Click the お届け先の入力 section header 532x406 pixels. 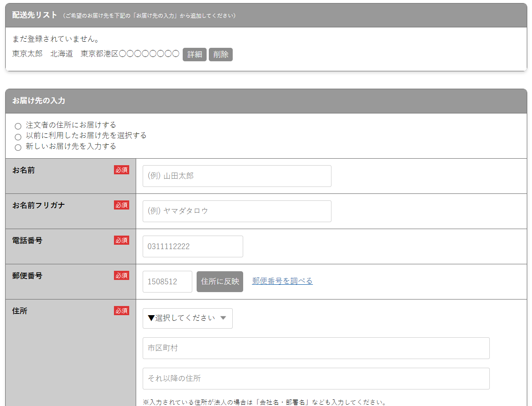[39, 101]
